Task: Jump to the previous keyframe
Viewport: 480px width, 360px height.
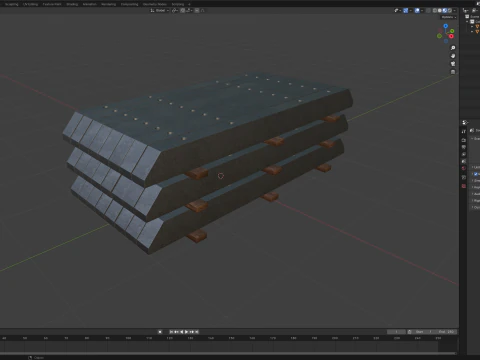Action: (x=176, y=332)
